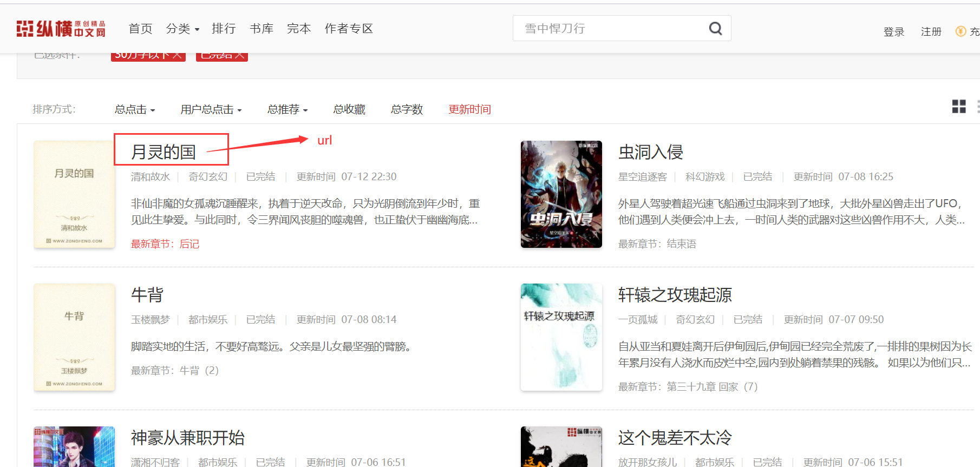Expand the 用户总点击 sort dropdown

(x=211, y=109)
